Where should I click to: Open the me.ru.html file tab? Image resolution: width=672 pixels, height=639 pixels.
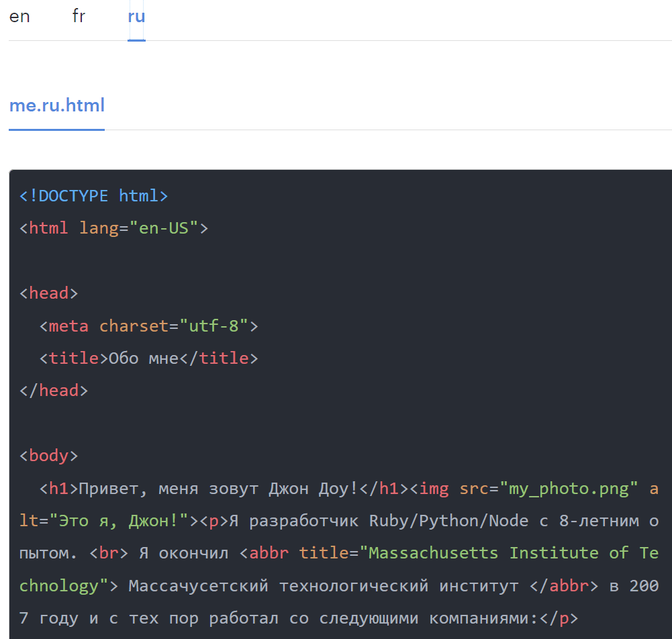56,105
